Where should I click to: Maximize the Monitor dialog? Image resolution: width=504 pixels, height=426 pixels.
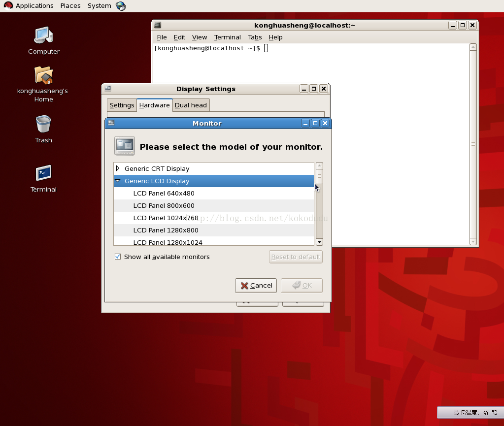315,123
